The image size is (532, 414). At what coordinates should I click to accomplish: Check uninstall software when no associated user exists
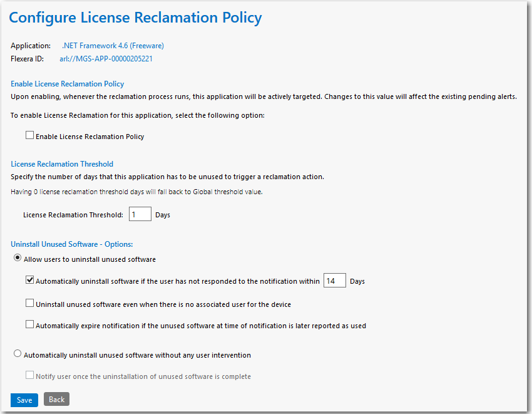(29, 303)
